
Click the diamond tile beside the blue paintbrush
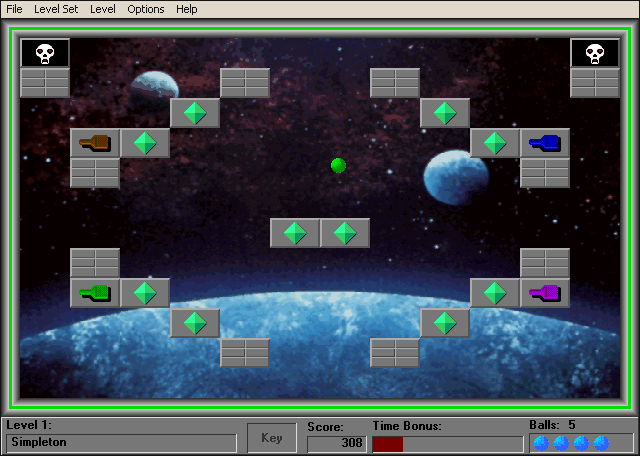click(x=495, y=143)
